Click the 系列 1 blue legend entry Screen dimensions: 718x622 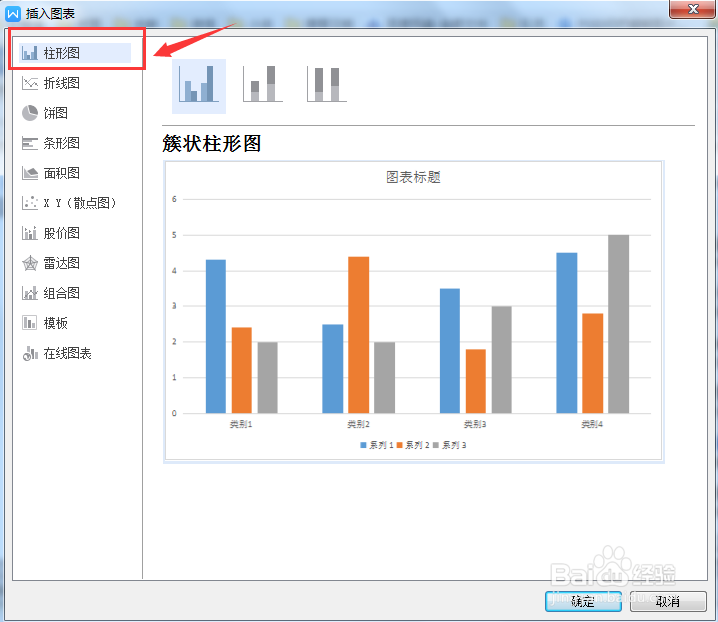[377, 445]
